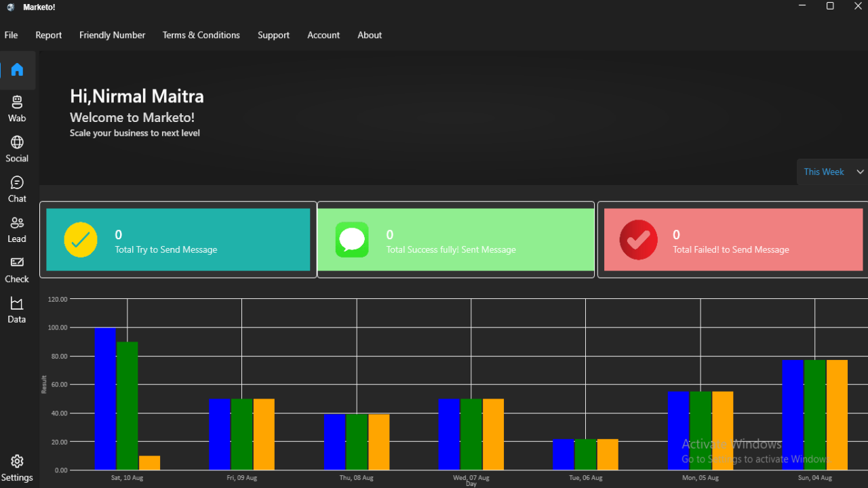Open Terms & Conditions
868x488 pixels.
(x=201, y=35)
